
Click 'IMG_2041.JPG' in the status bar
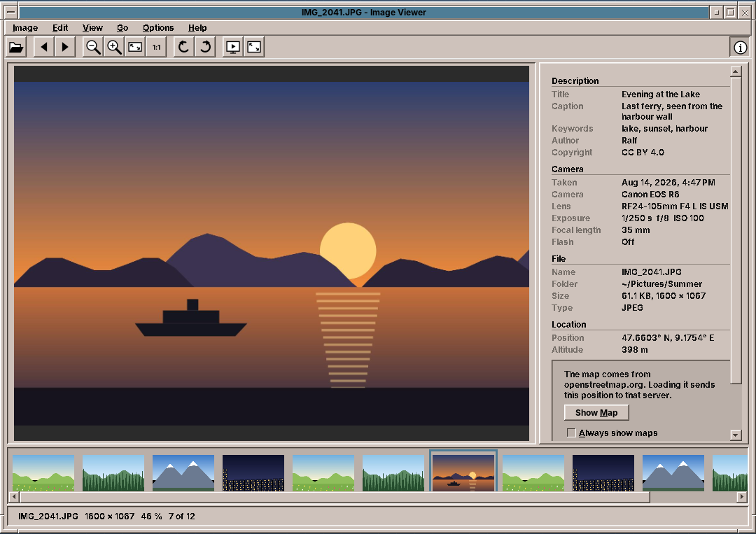click(48, 517)
